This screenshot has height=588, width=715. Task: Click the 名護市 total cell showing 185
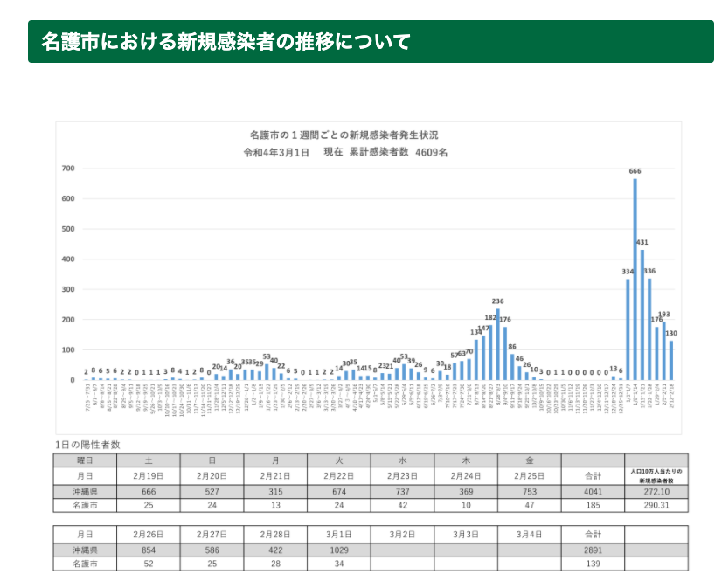click(594, 505)
